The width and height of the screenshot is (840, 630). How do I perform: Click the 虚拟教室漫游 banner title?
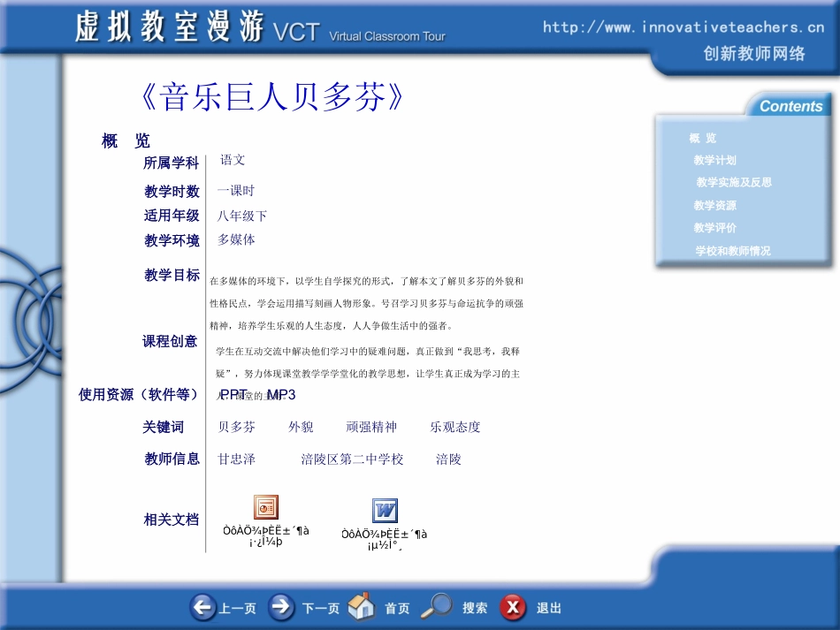[x=169, y=27]
